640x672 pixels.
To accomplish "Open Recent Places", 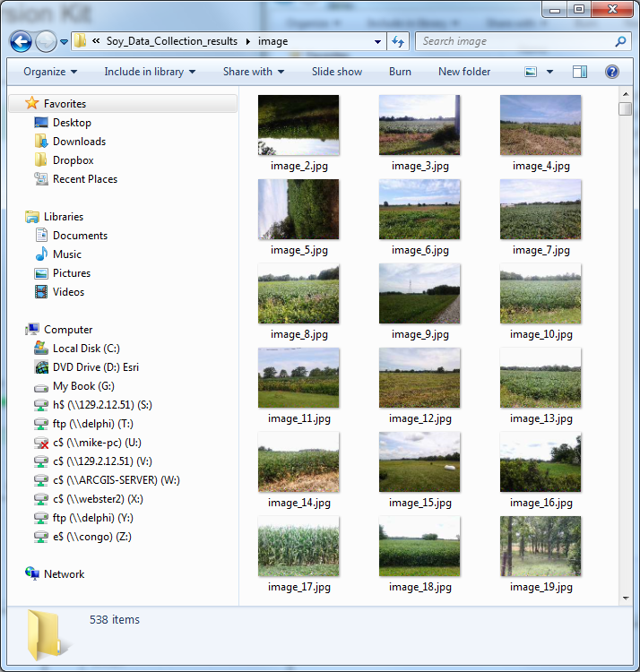I will (x=85, y=179).
